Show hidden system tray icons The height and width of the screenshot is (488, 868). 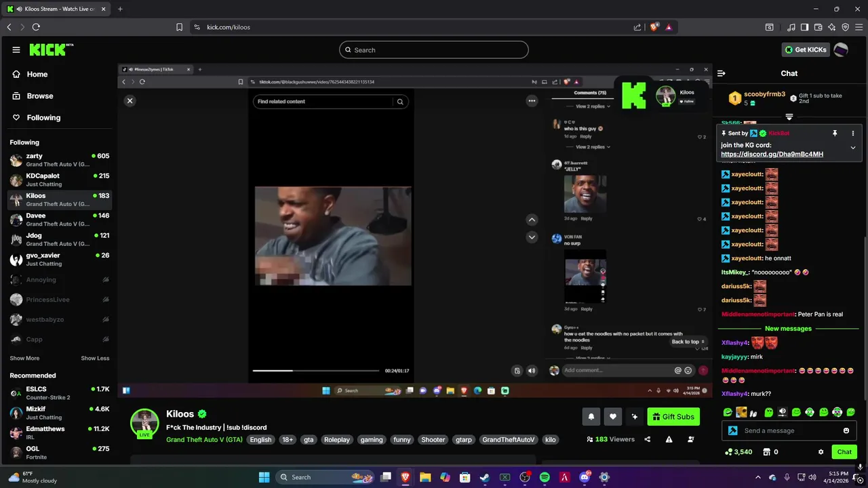click(x=757, y=477)
